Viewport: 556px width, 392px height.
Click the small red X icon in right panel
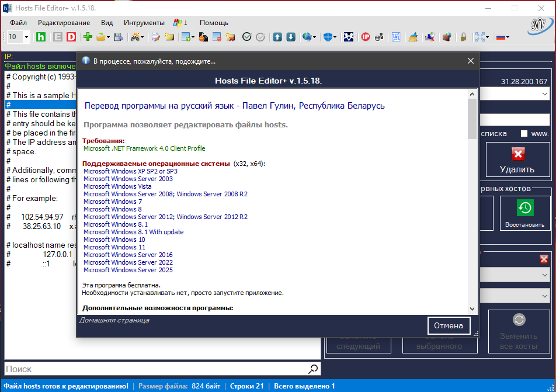click(544, 259)
